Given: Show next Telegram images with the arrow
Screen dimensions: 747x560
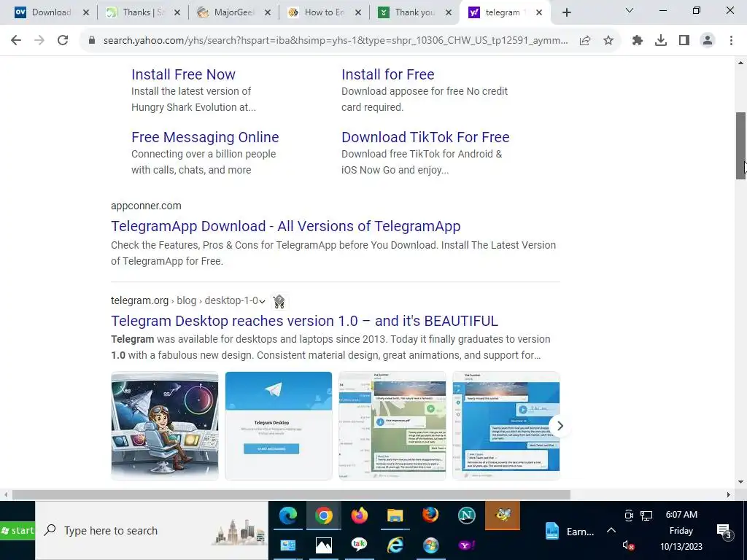Looking at the screenshot, I should point(560,426).
